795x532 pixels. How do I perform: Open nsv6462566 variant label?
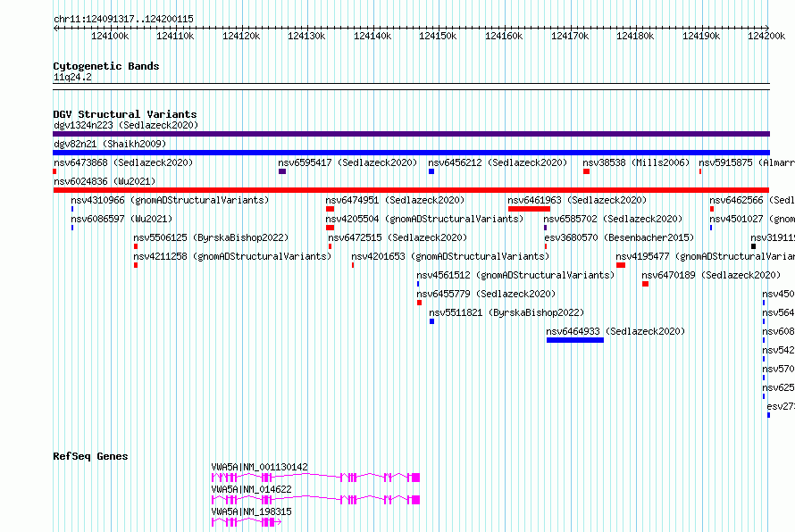[x=752, y=200]
